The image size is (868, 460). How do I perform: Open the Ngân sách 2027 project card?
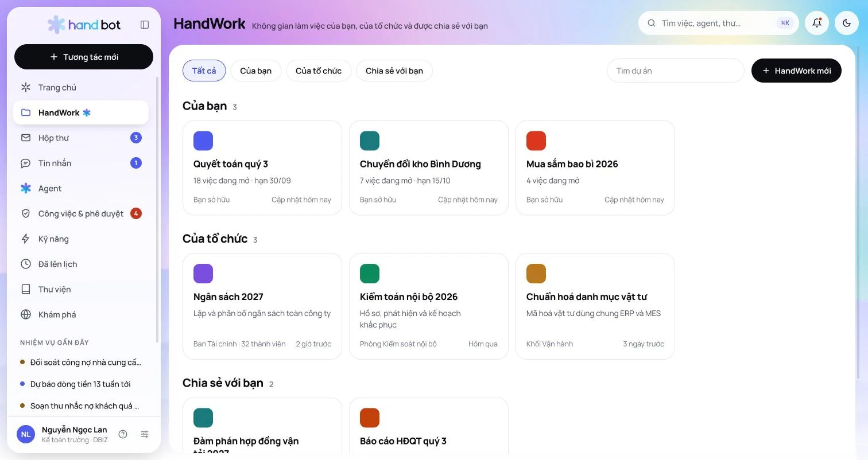[x=262, y=306]
